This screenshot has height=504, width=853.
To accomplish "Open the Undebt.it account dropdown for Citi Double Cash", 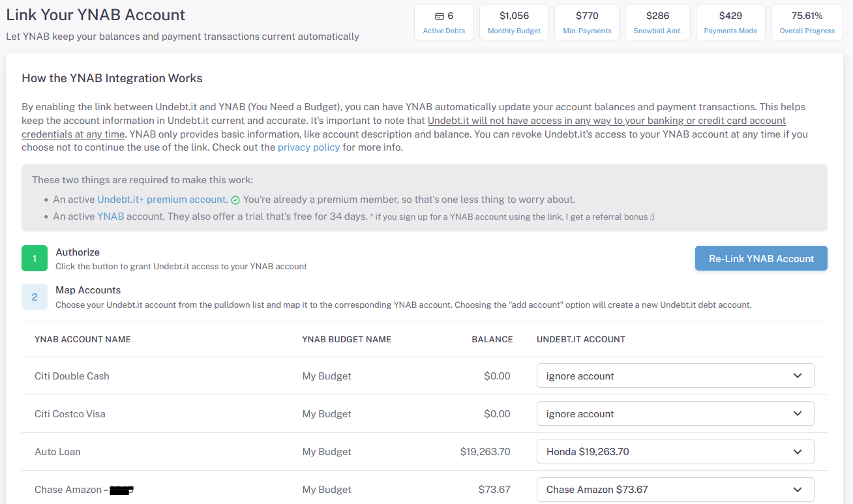I will pos(676,376).
